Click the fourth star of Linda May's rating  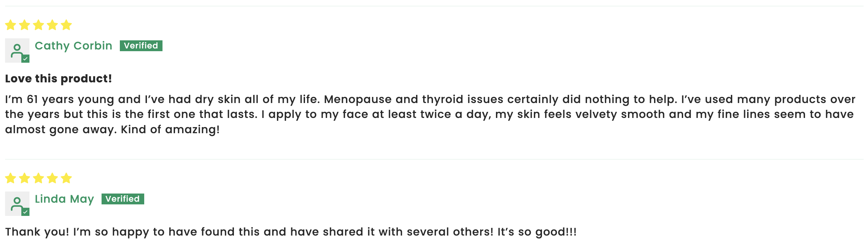coord(52,178)
